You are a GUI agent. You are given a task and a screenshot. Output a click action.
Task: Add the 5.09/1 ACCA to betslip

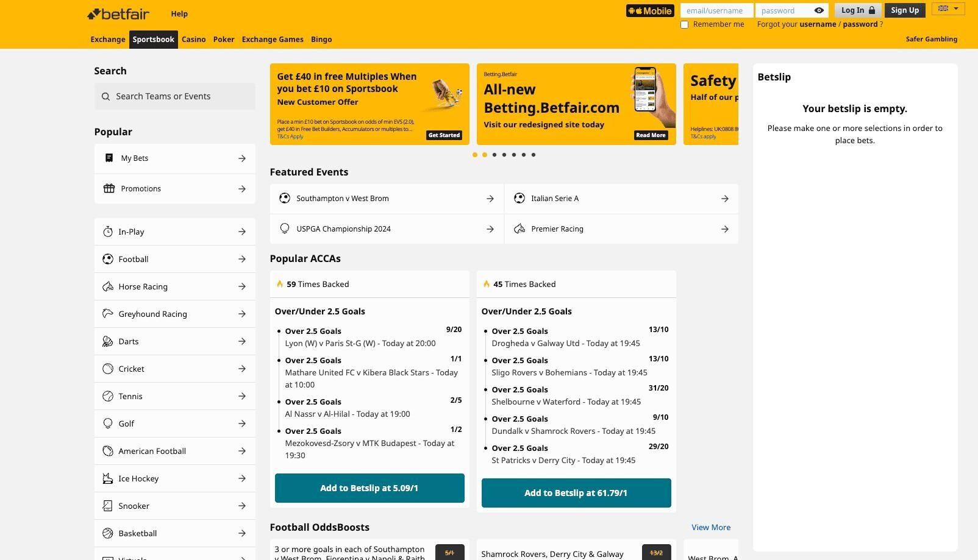coord(369,488)
